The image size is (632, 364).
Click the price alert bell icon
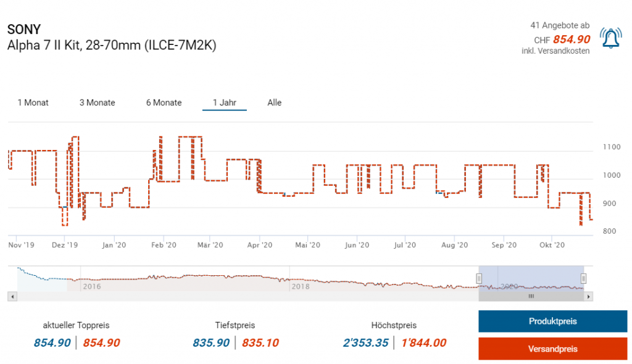pyautogui.click(x=610, y=39)
